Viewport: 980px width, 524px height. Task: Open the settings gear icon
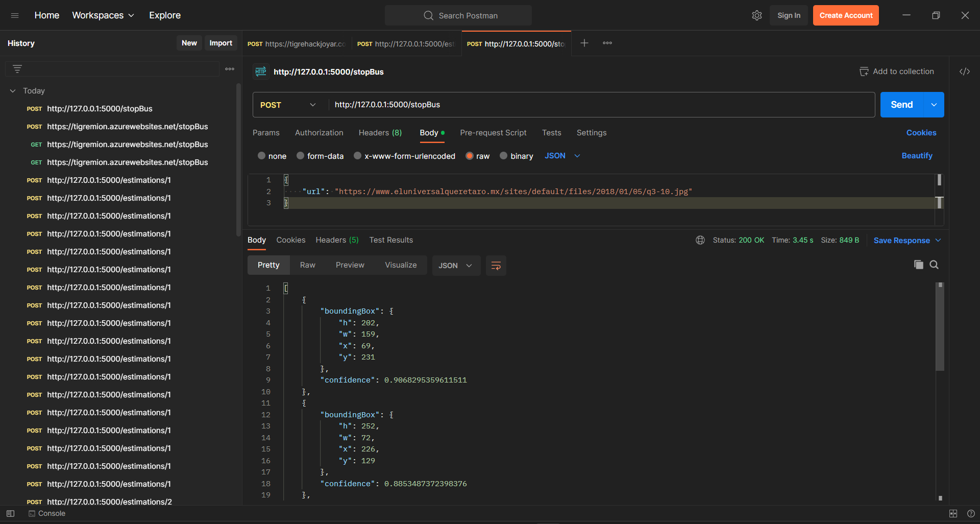click(756, 15)
